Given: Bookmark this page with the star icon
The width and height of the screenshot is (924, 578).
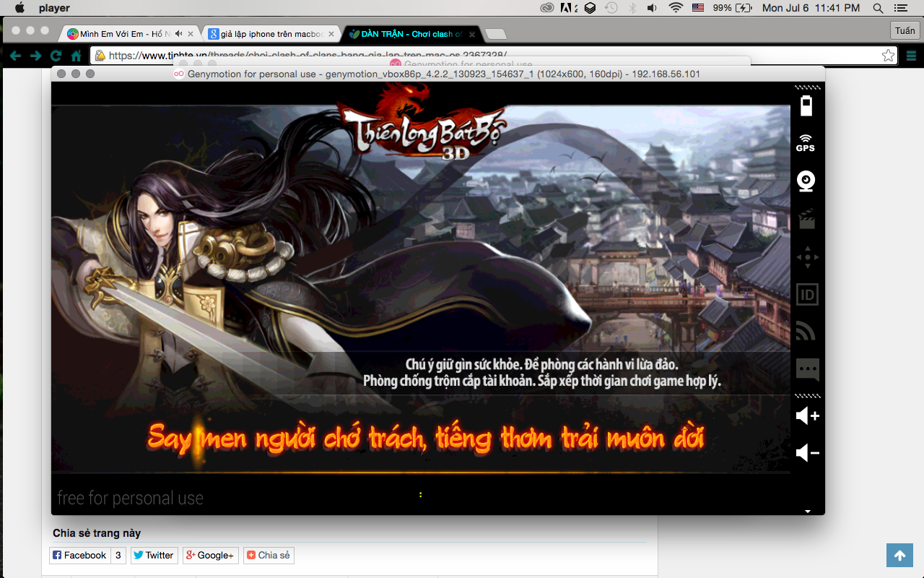Looking at the screenshot, I should click(x=888, y=56).
